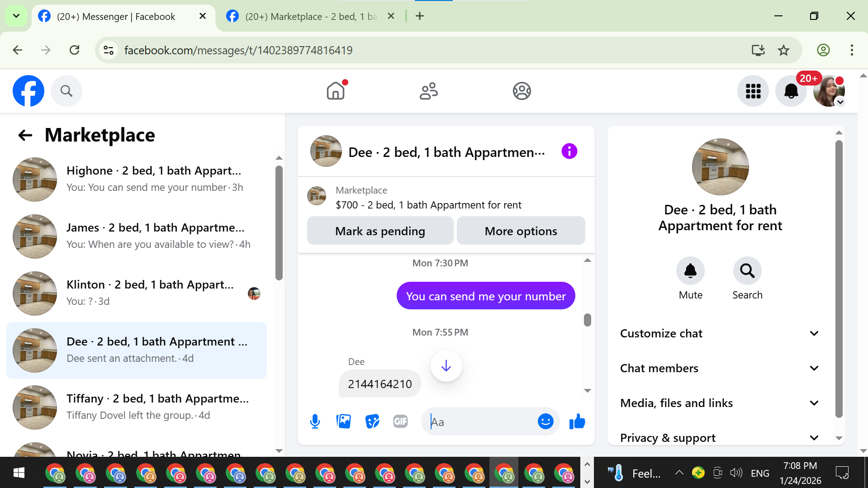The image size is (868, 488).
Task: Click Mark as pending button
Action: [x=380, y=231]
